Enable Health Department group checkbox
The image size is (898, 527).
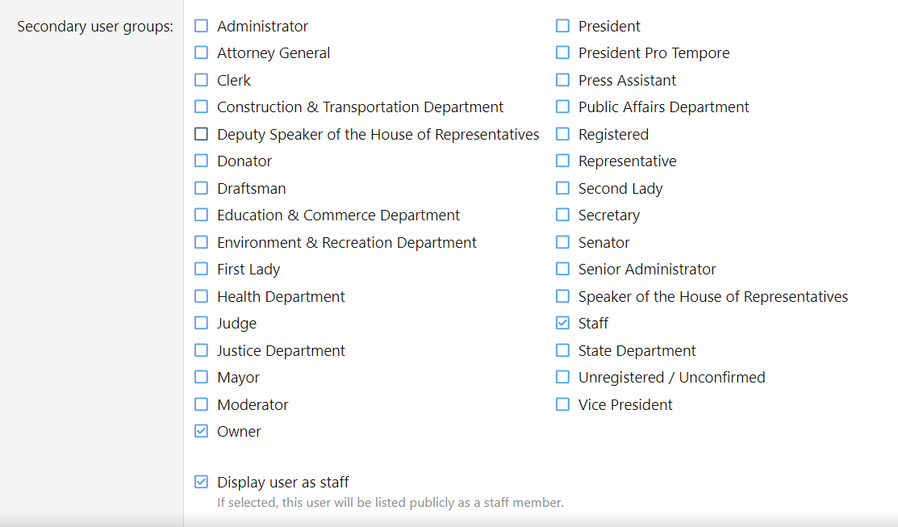[x=201, y=296]
